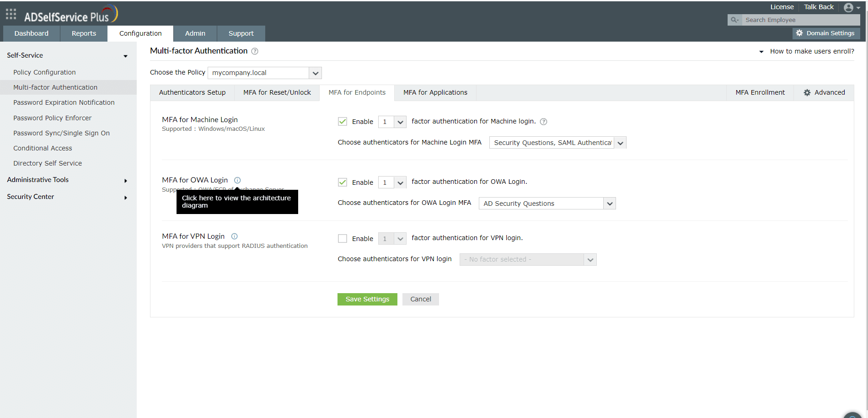Viewport: 868px width, 418px height.
Task: Expand the Administrative Tools section
Action: 68,180
